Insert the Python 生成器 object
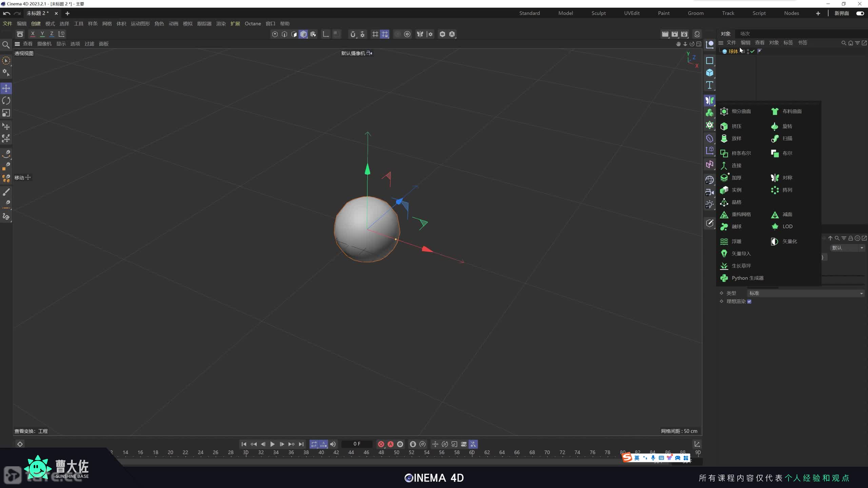Screen dimensions: 868x488 [747, 278]
